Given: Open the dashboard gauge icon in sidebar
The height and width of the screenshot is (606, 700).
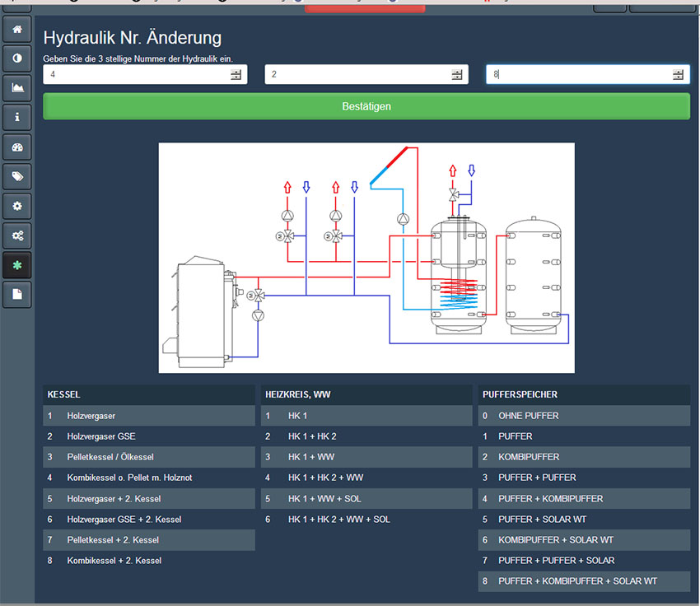Looking at the screenshot, I should [17, 147].
